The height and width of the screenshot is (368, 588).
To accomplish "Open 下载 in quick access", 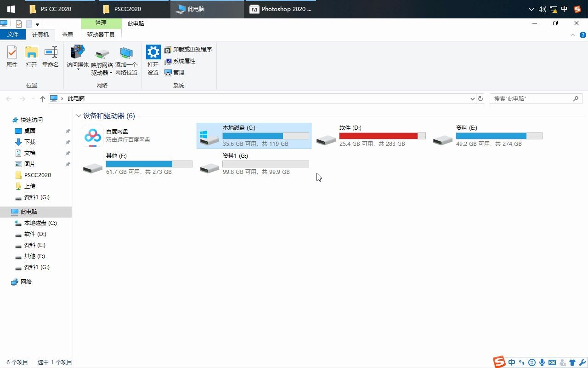I will pyautogui.click(x=30, y=142).
